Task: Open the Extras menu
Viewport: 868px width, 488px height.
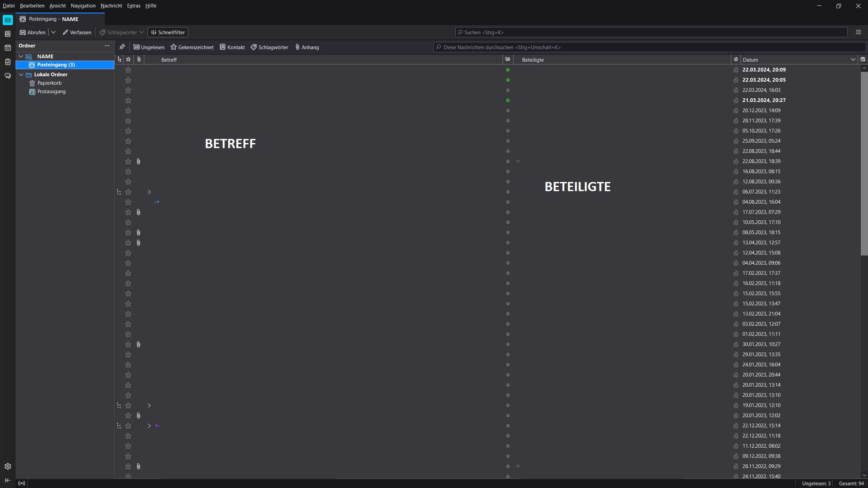Action: pos(134,6)
